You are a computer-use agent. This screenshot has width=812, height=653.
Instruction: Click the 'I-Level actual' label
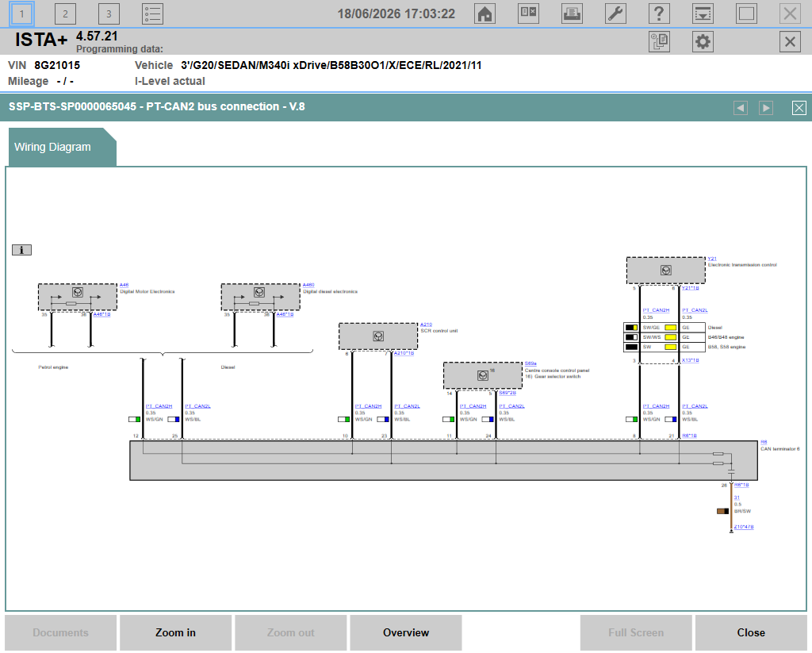click(170, 82)
